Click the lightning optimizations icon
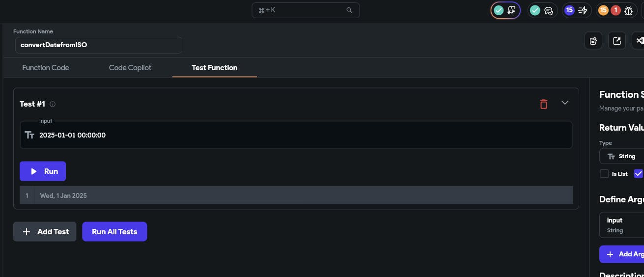Image resolution: width=644 pixels, height=277 pixels. 583,10
